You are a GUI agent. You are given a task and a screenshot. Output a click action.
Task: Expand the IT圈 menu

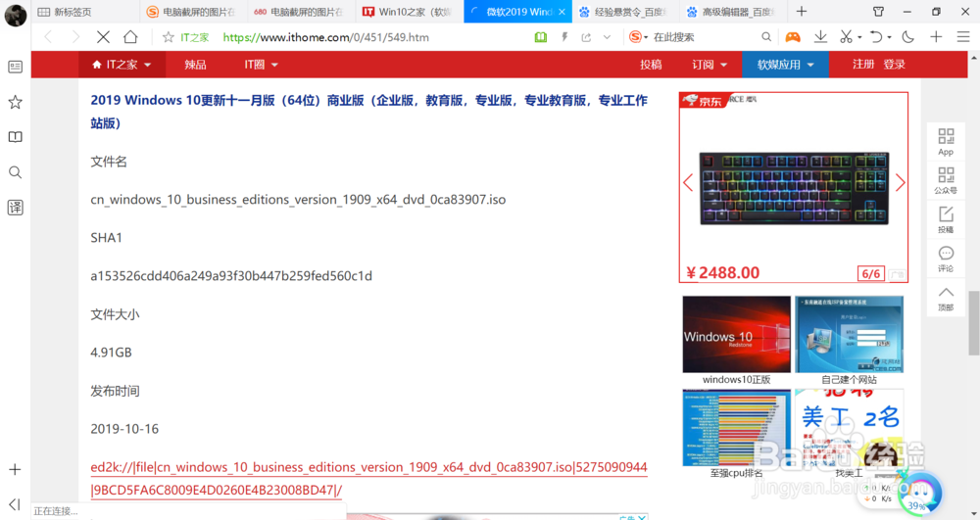point(261,65)
